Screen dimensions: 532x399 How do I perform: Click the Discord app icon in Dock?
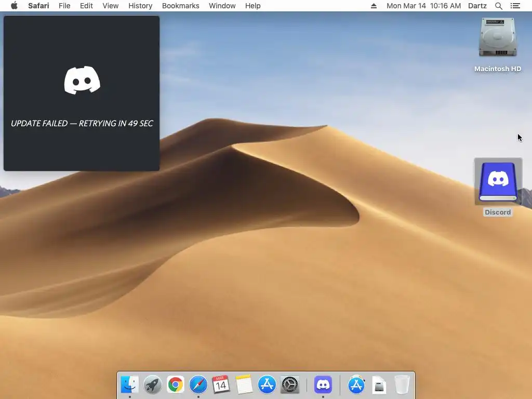click(323, 385)
